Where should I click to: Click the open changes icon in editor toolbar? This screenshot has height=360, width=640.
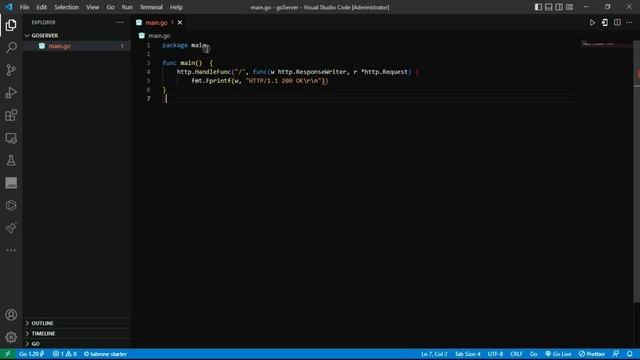click(605, 22)
